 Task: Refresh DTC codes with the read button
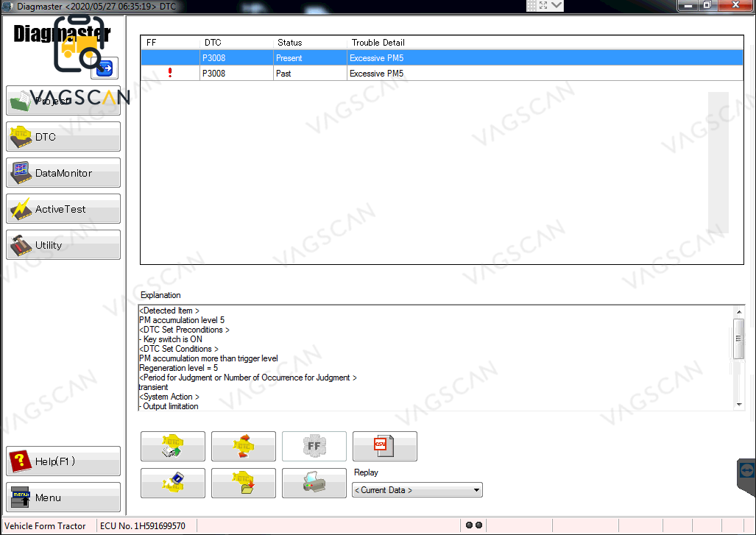[173, 446]
